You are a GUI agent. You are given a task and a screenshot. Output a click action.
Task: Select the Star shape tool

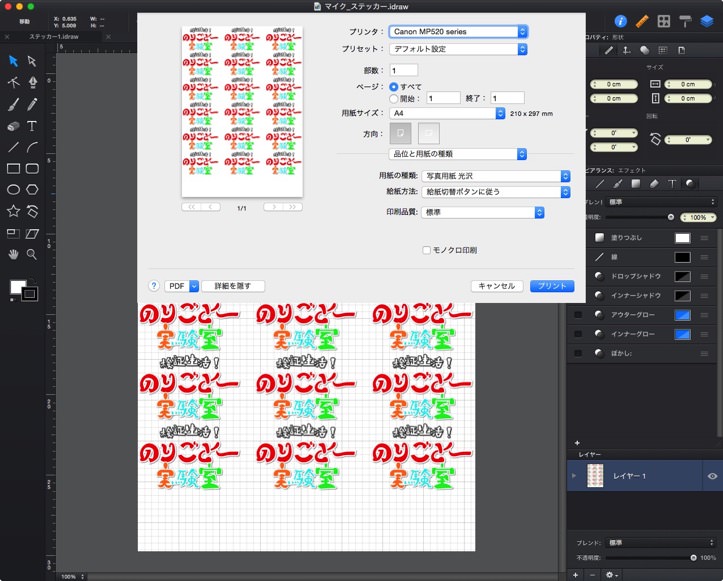pos(14,211)
